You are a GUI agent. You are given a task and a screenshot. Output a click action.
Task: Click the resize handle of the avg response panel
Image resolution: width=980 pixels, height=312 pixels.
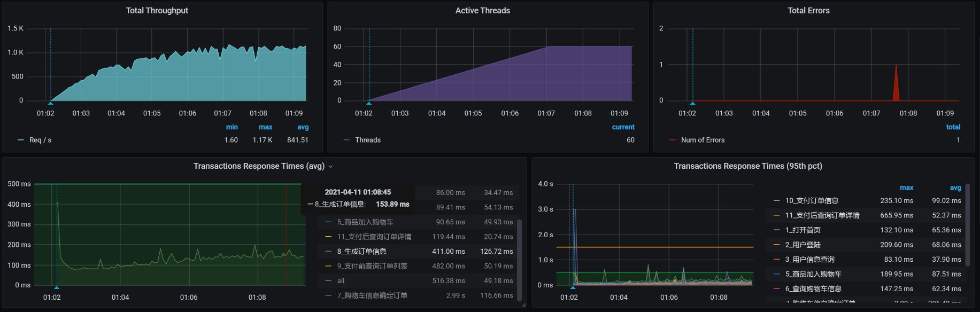click(x=523, y=305)
